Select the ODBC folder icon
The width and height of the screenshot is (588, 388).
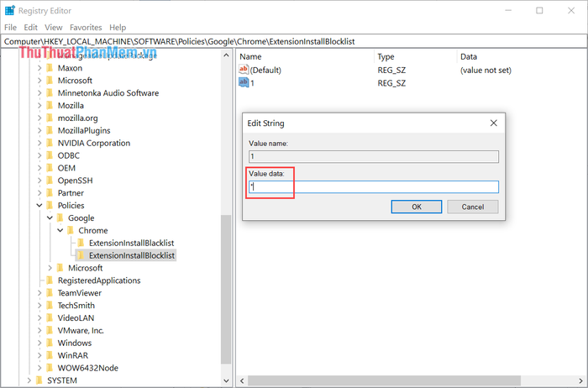pos(50,155)
